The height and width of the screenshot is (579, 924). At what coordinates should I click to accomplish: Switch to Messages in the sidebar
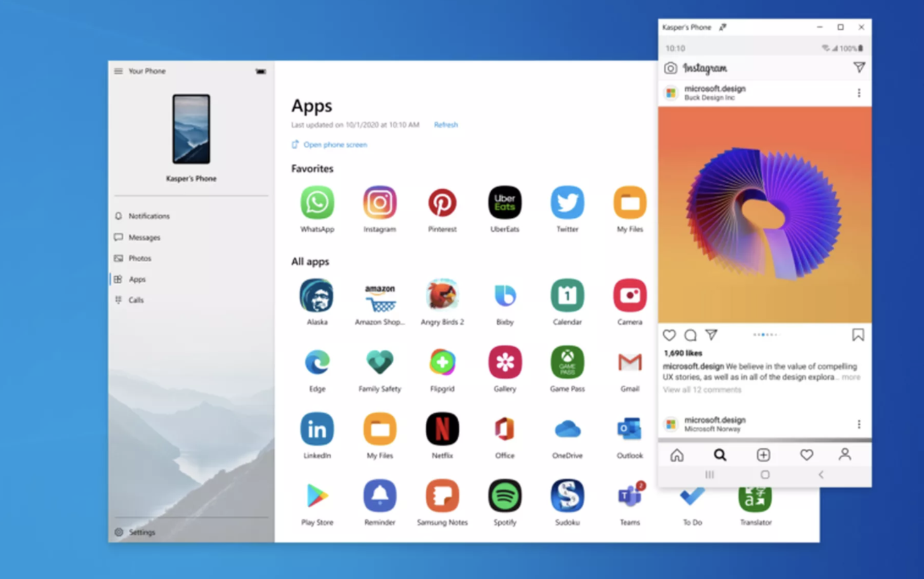tap(144, 237)
